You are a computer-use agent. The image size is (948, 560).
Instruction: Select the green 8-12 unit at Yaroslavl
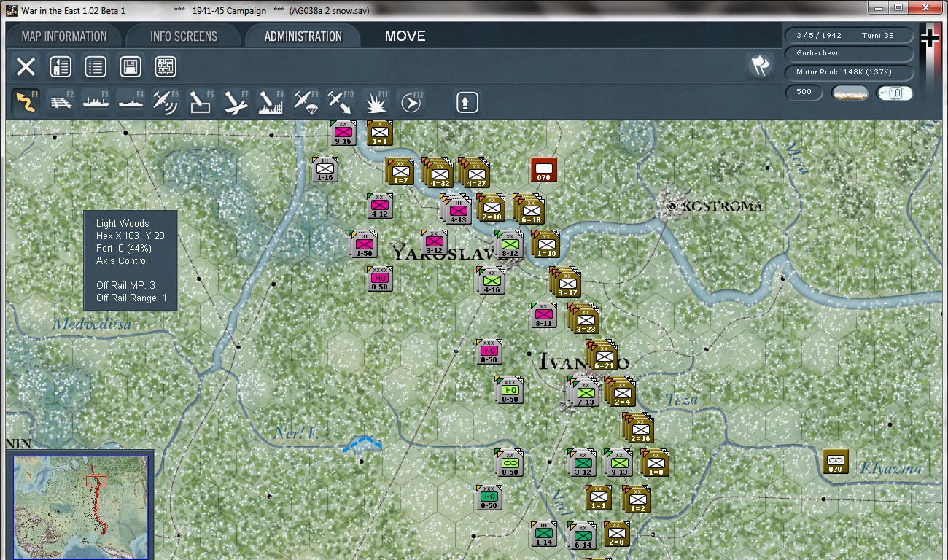coord(510,244)
